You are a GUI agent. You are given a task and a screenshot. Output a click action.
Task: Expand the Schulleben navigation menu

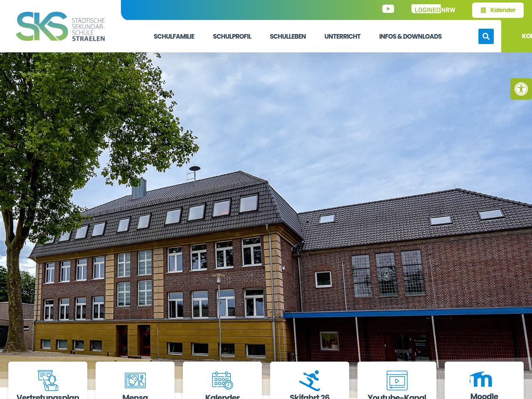tap(288, 37)
